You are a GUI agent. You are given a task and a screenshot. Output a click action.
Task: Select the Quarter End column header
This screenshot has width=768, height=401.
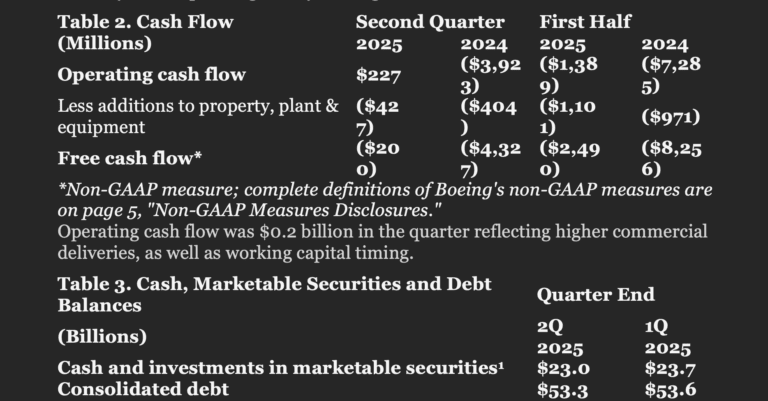tap(596, 294)
